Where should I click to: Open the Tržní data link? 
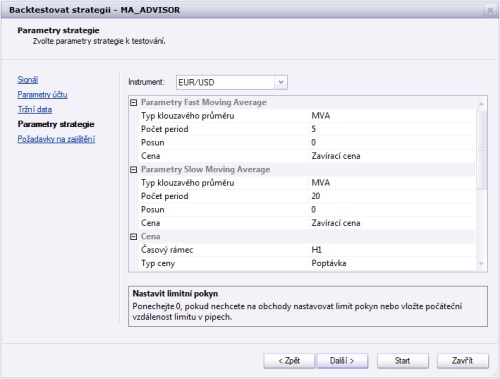coord(35,109)
